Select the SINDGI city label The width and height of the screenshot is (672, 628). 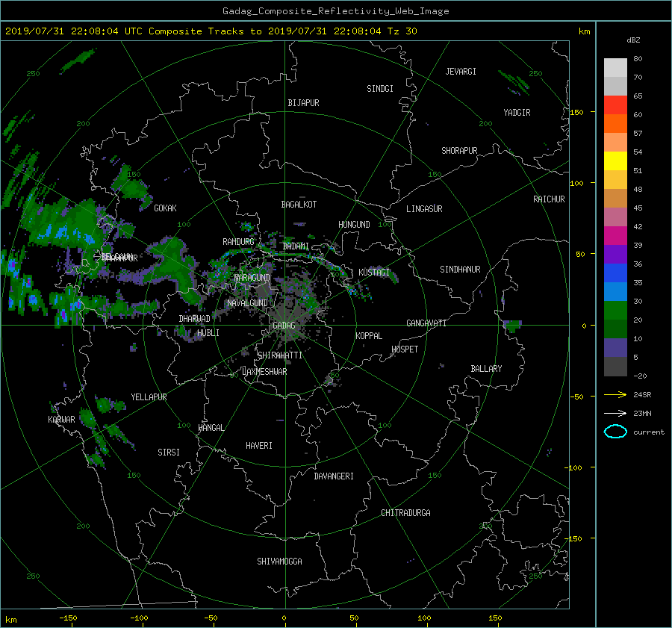tap(380, 89)
